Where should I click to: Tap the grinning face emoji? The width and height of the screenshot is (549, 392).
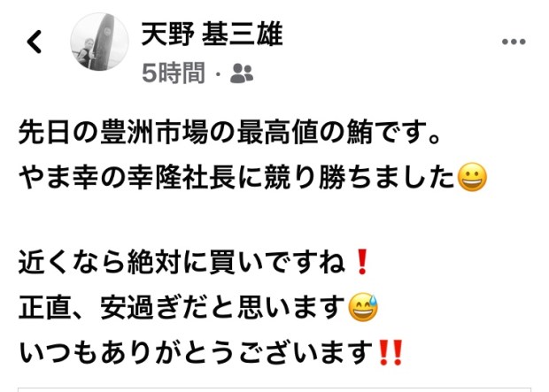[x=472, y=177]
